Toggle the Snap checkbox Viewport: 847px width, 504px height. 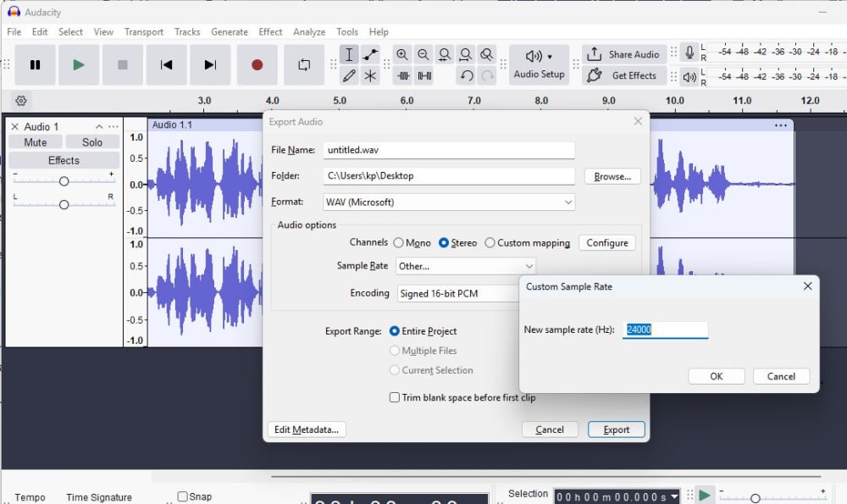[x=183, y=496]
